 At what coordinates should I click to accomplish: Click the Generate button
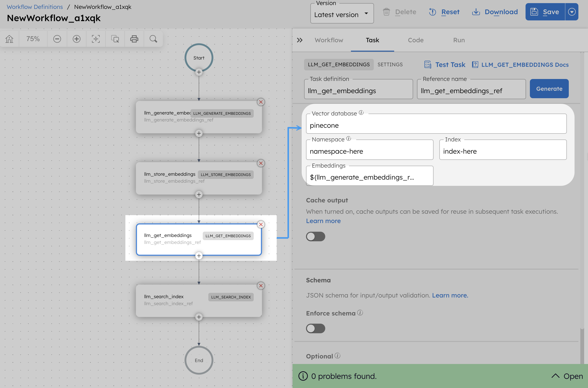549,88
